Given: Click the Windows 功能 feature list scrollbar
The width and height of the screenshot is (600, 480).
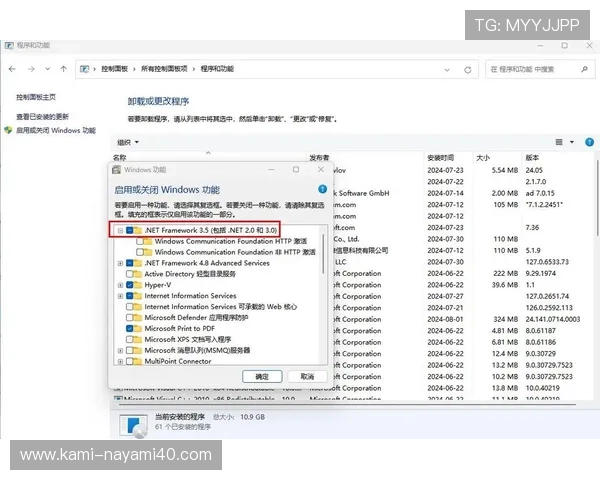Looking at the screenshot, I should pos(324,255).
